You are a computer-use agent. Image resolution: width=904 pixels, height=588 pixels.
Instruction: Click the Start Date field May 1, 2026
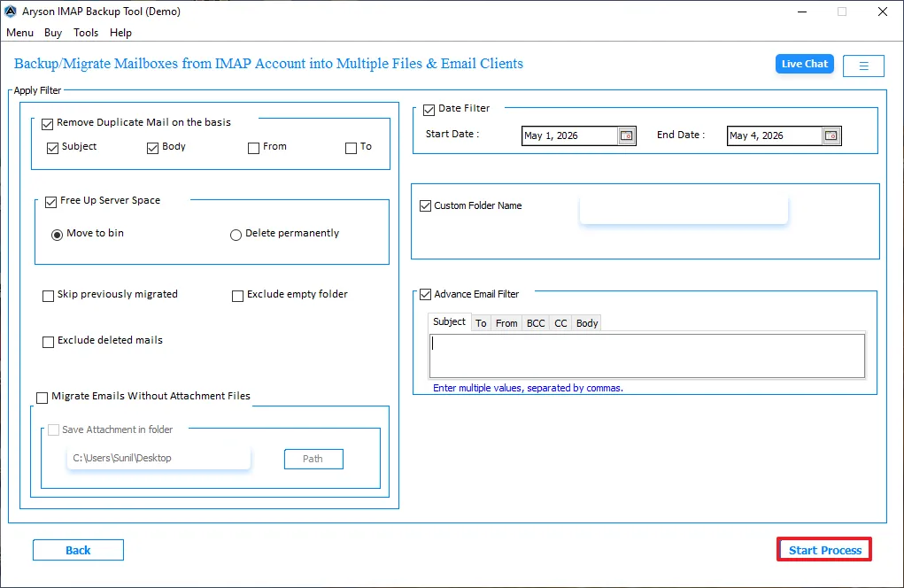pos(569,136)
